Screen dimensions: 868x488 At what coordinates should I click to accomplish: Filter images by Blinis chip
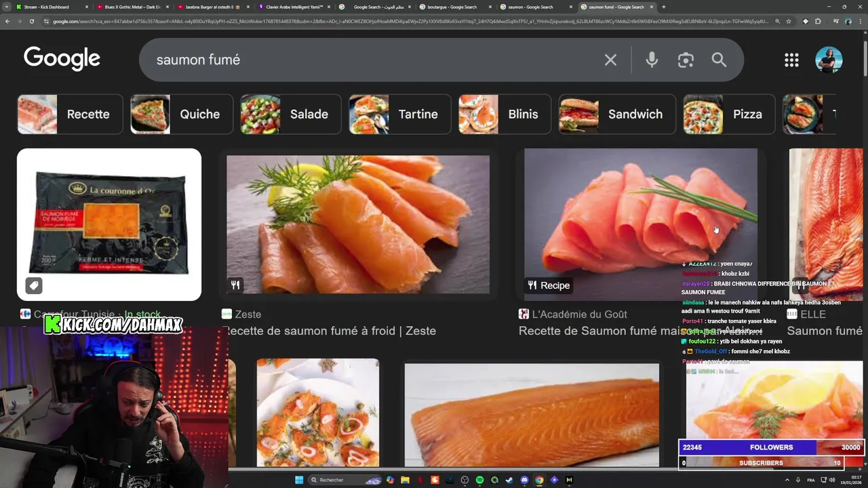click(505, 114)
